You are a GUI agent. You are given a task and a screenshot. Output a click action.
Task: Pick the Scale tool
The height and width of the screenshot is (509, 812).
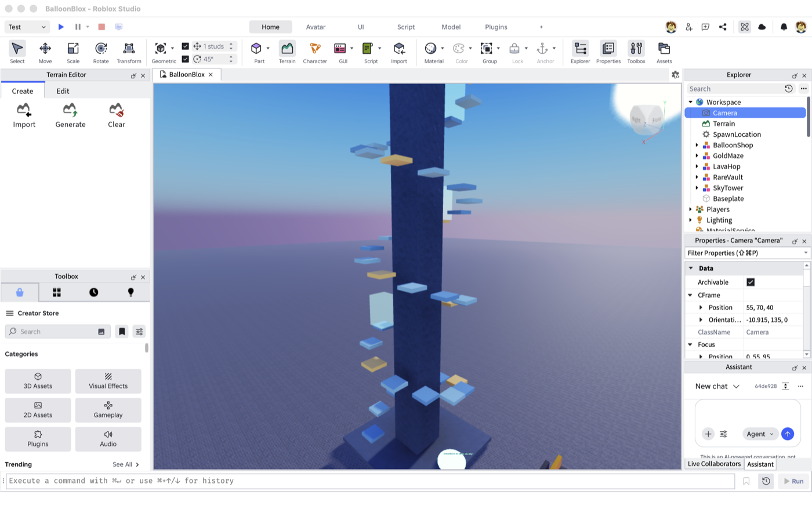[x=73, y=52]
